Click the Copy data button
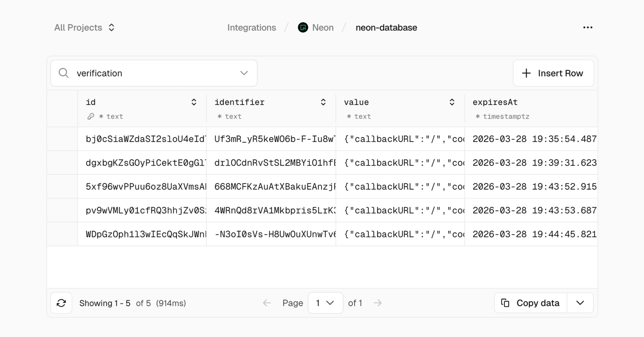 coord(531,303)
